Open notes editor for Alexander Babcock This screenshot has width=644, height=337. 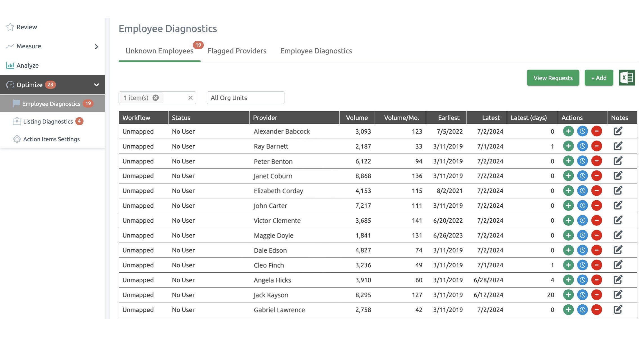pos(618,131)
